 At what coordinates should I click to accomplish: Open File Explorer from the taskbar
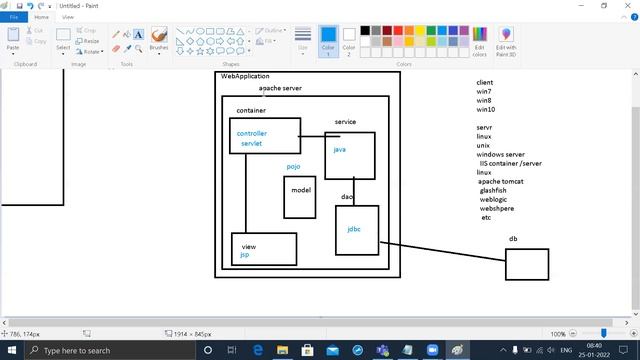click(x=282, y=350)
